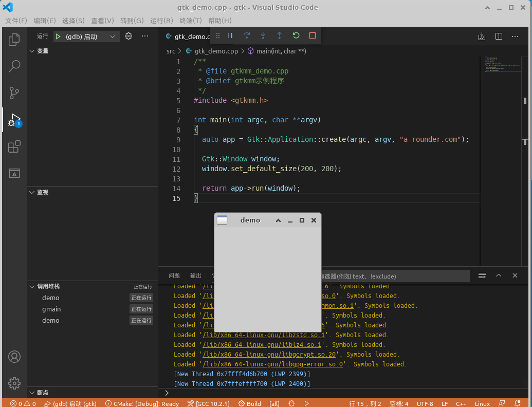Viewport: 532px width, 407px height.
Task: Clear the debug console output
Action: (482, 275)
